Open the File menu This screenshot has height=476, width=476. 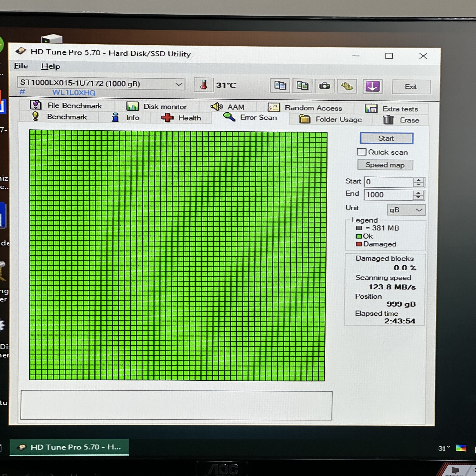pyautogui.click(x=21, y=66)
